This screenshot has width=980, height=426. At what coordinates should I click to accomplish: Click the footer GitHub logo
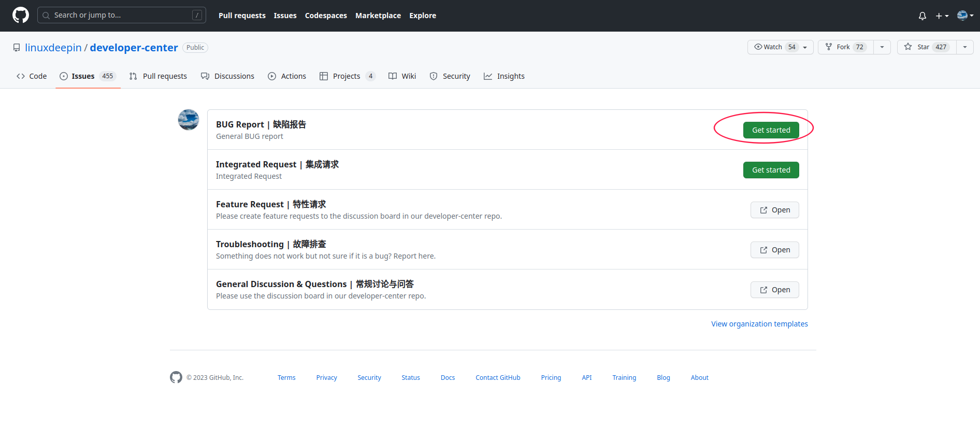pos(176,377)
